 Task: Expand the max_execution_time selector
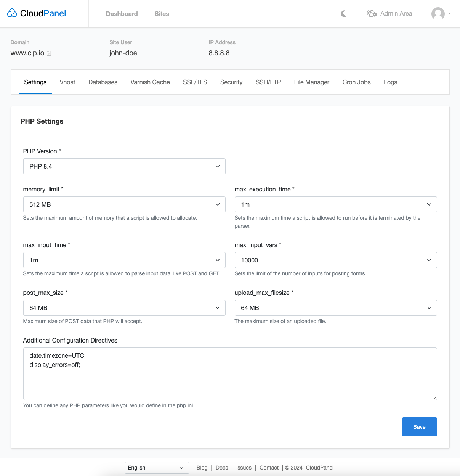336,204
